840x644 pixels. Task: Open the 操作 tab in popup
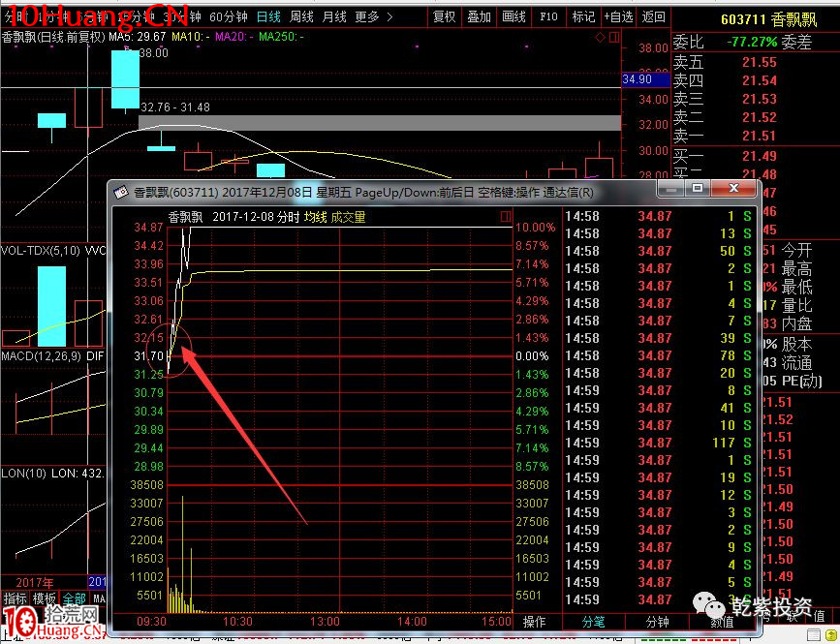click(534, 622)
